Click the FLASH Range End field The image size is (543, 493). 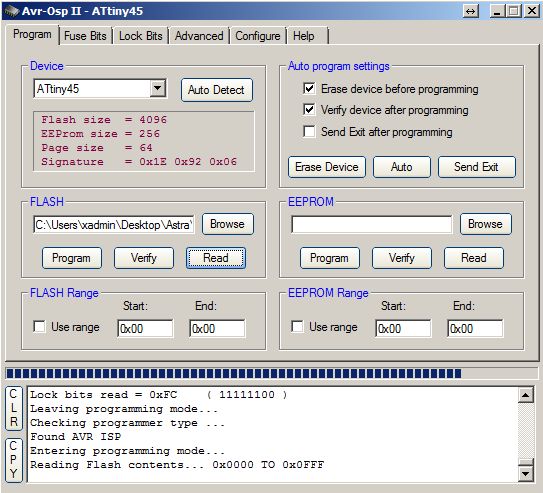click(217, 328)
